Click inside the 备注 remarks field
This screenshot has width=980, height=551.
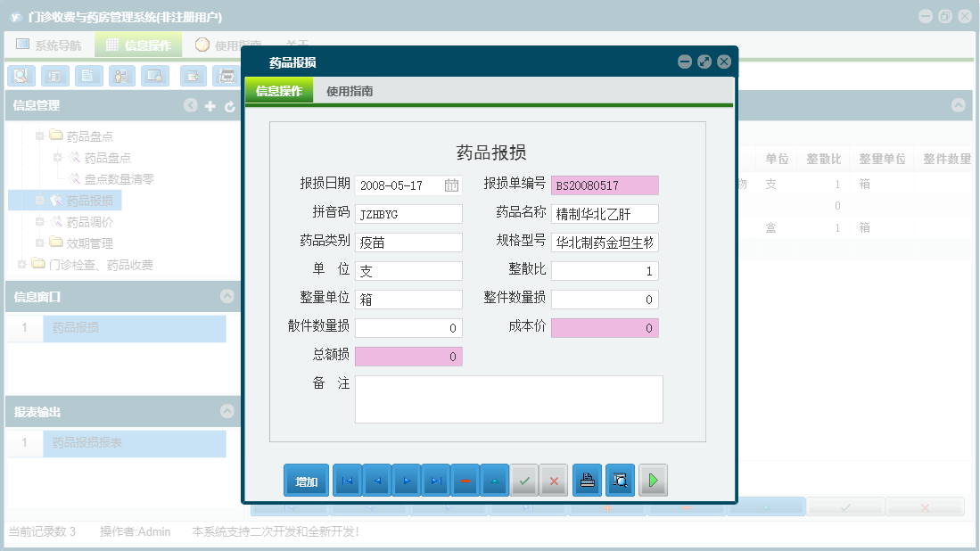click(508, 399)
